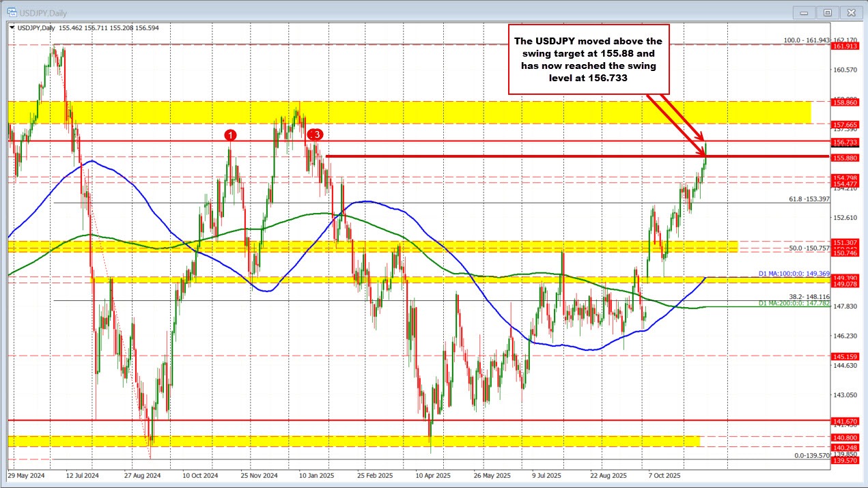
Task: Select the thick red horizontal line at 155.880
Action: (x=512, y=157)
